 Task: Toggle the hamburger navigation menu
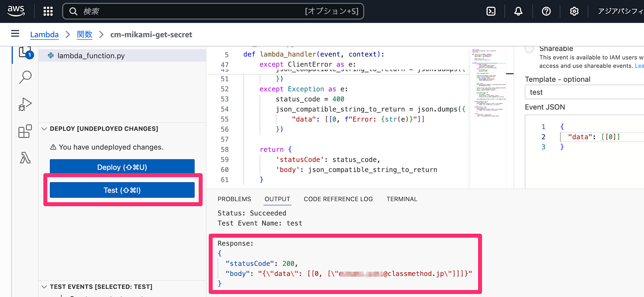click(15, 34)
